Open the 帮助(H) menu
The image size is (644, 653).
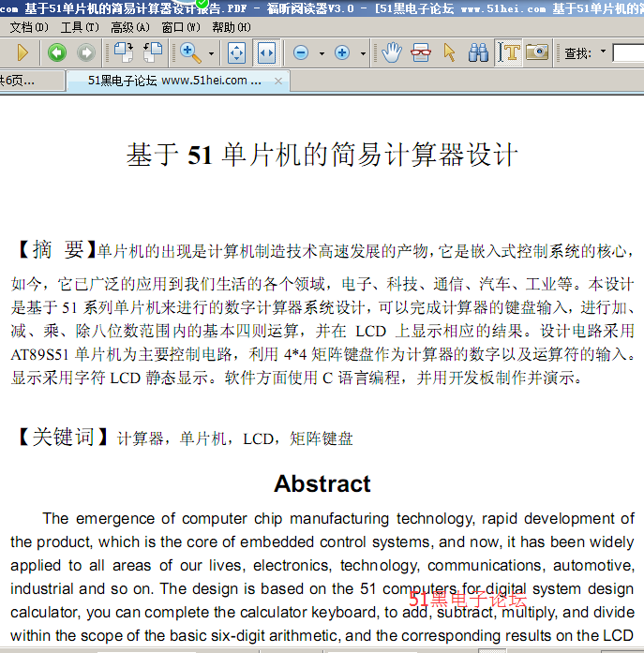(x=232, y=27)
